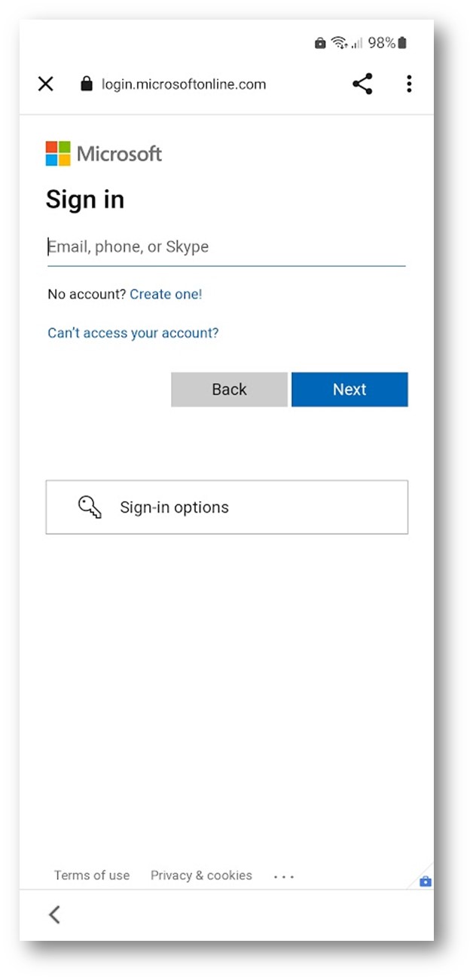Open "Can't access your account?" link

pyautogui.click(x=133, y=333)
